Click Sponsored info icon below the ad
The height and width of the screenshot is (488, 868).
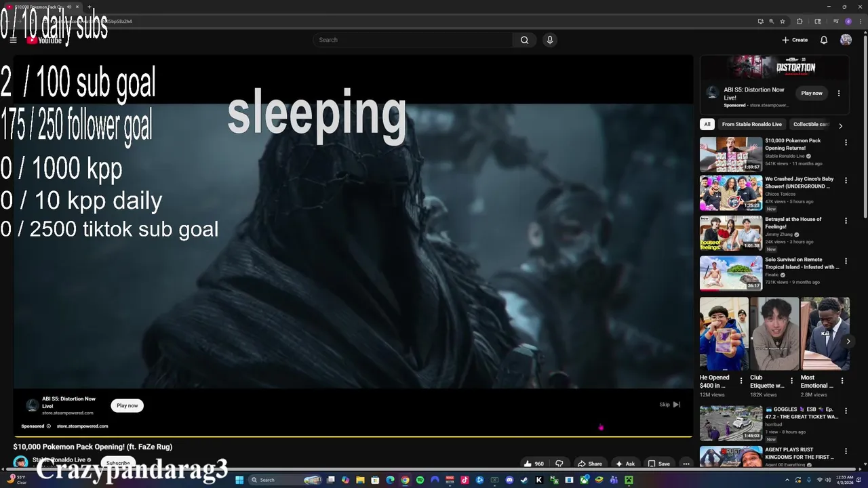[x=48, y=426]
